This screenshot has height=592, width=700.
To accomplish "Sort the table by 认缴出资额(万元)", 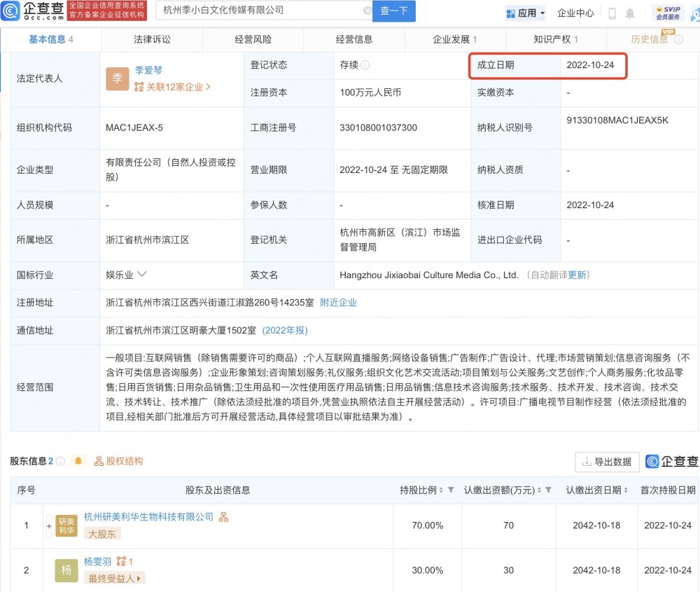I will [539, 490].
